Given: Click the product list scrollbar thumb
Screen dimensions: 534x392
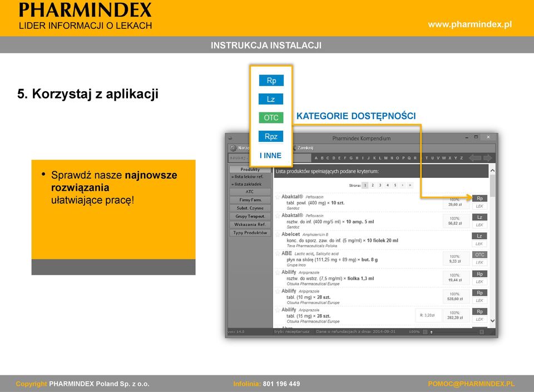Looking at the screenshot, I should (492, 186).
